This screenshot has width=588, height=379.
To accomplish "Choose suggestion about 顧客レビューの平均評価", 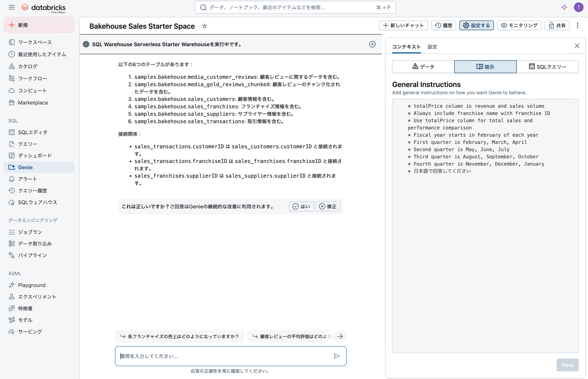I will pyautogui.click(x=291, y=336).
